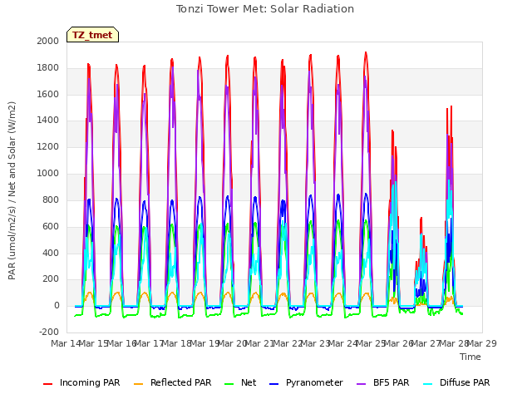Click the 400 y-axis tick label
The width and height of the screenshot is (532, 399).
pyautogui.click(x=51, y=253)
